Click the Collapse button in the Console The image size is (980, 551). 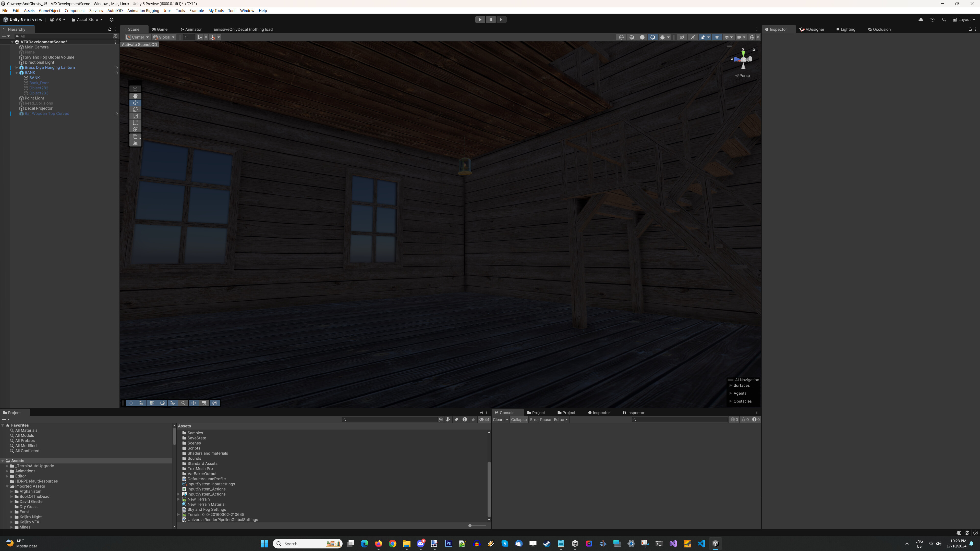click(x=519, y=419)
